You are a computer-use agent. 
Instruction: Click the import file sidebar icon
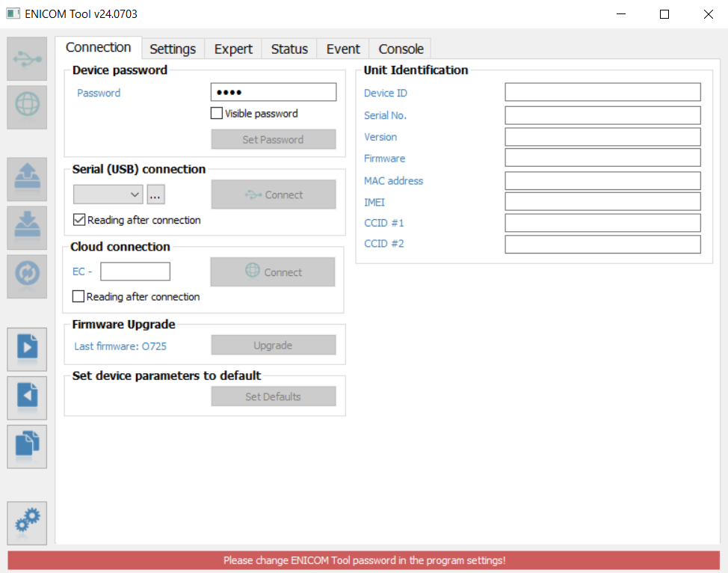[26, 397]
